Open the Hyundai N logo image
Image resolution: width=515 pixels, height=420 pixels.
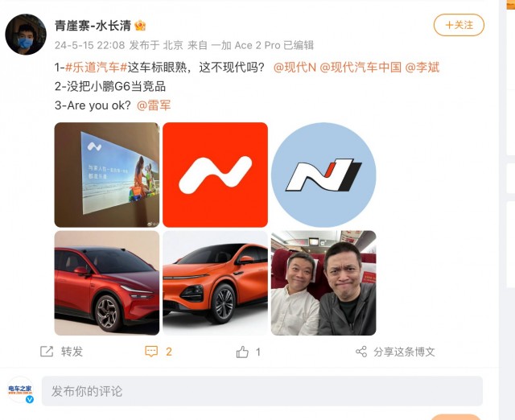point(323,175)
